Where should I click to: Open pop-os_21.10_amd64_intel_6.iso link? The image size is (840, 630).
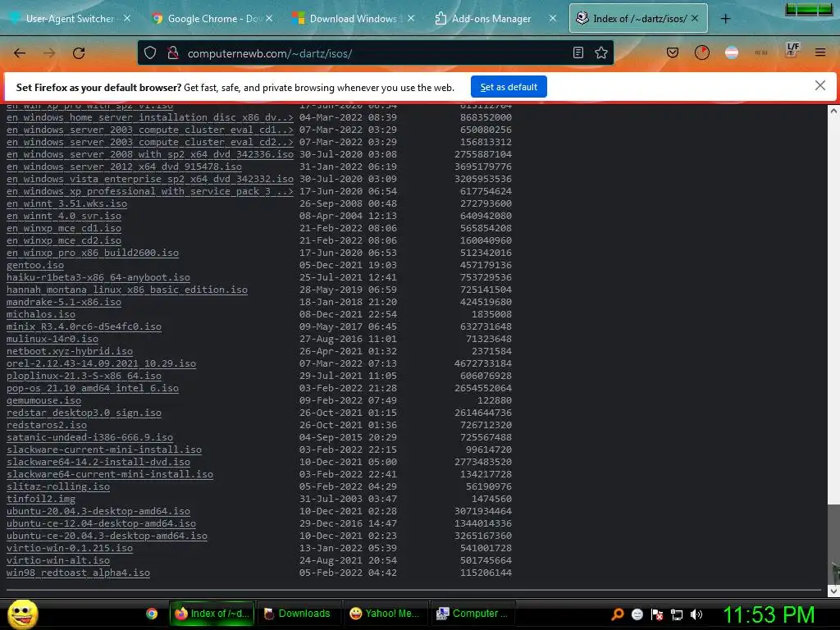click(x=93, y=388)
